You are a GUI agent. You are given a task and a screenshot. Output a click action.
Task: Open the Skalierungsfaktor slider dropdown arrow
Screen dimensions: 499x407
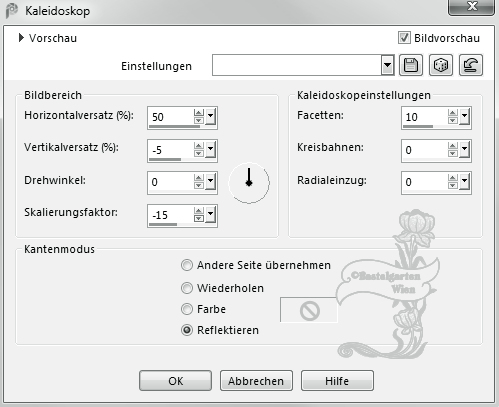click(x=211, y=215)
